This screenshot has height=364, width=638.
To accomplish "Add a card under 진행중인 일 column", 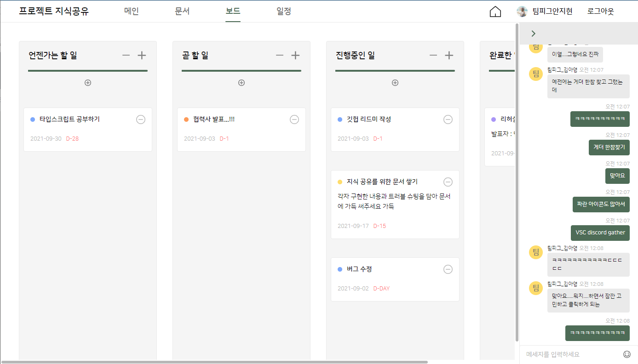I will point(395,83).
